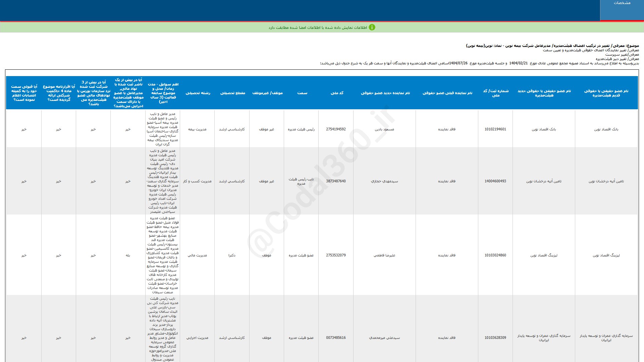Image resolution: width=644 pixels, height=362 pixels.
Task: Click the سیدمهدی حجازی representative cell
Action: pyautogui.click(x=384, y=181)
